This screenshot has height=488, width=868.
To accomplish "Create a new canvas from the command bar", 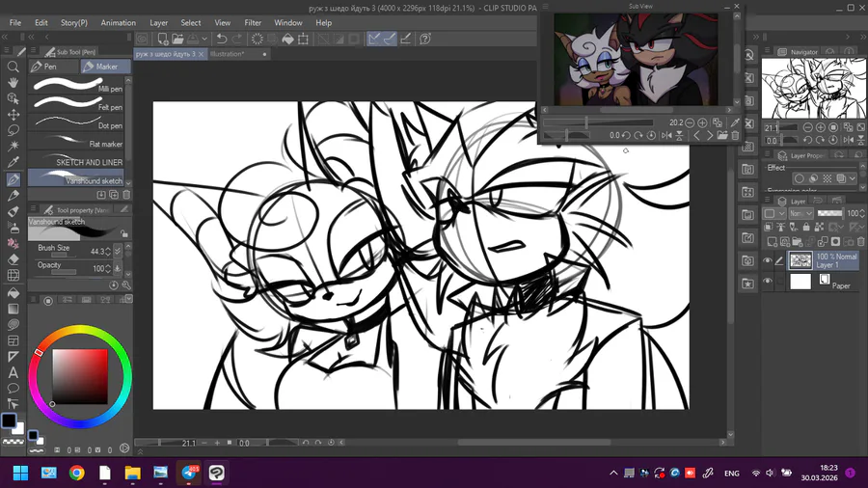I will [x=163, y=39].
